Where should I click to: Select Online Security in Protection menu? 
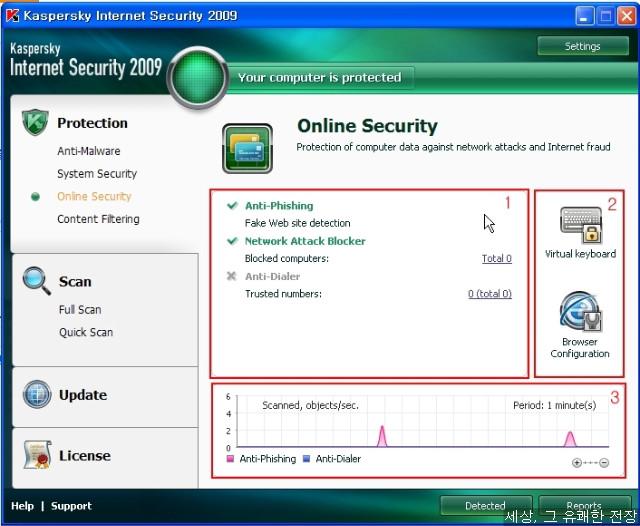click(x=94, y=196)
